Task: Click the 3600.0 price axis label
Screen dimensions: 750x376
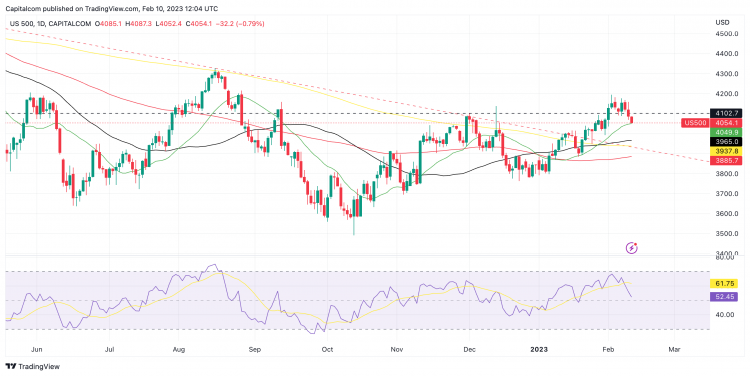Action: coord(728,214)
